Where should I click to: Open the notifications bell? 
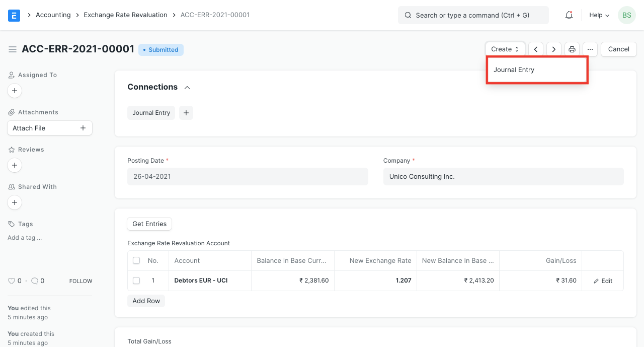tap(569, 15)
